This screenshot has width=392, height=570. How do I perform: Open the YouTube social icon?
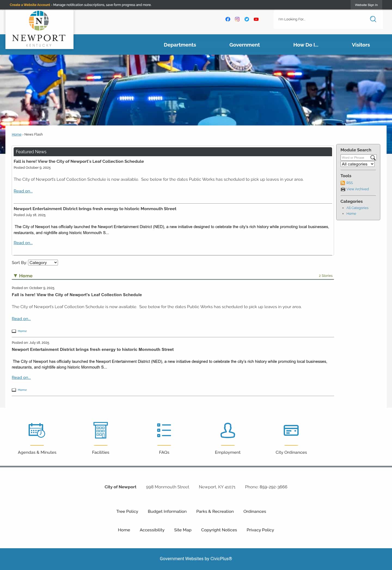pyautogui.click(x=256, y=19)
